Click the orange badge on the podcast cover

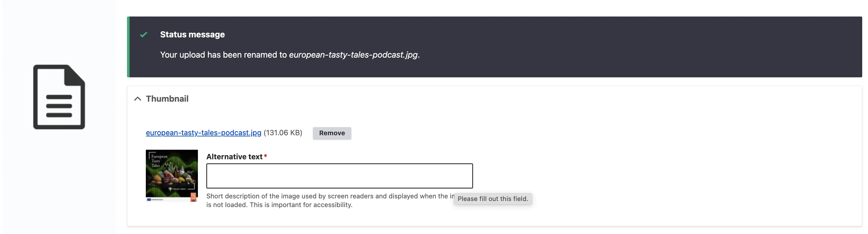coord(193,197)
